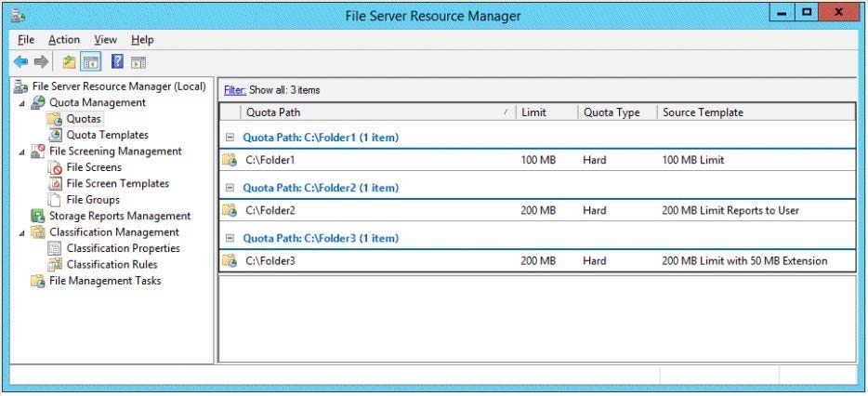Click the Classification Management icon

click(38, 232)
